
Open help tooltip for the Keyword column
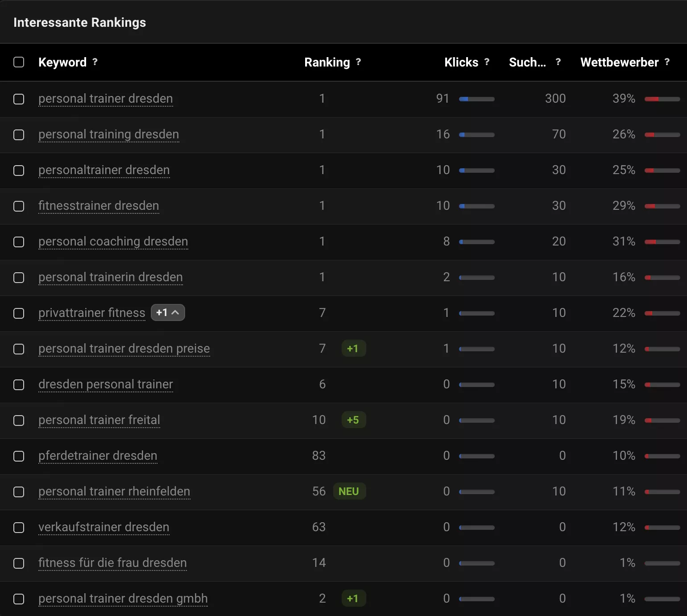click(95, 62)
